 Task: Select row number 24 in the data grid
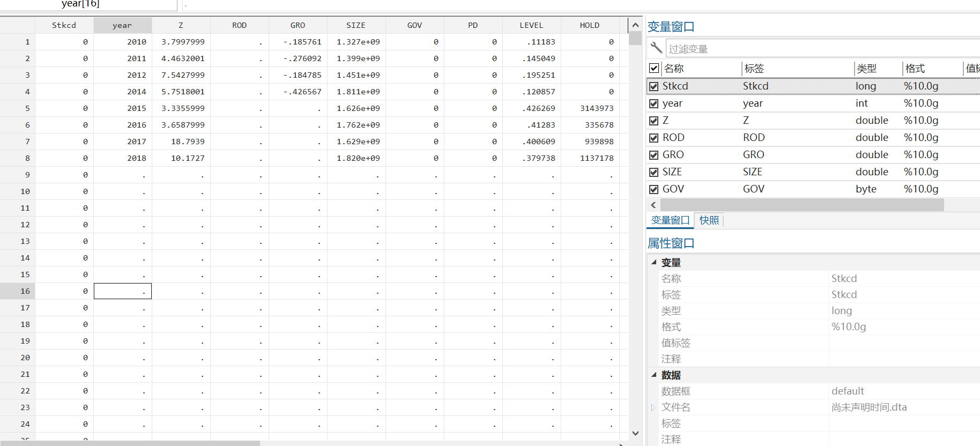coord(18,424)
